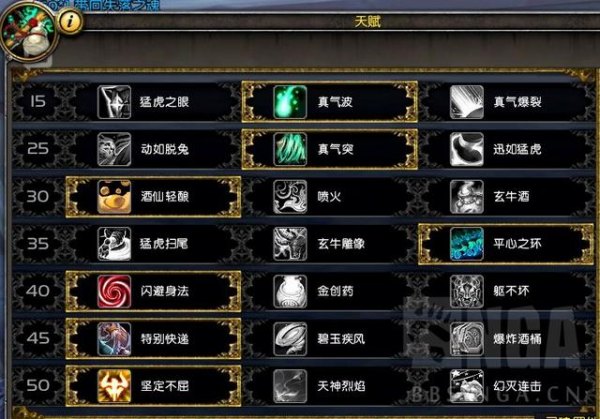Choose the 幻灭连击 talent icon

pos(466,386)
